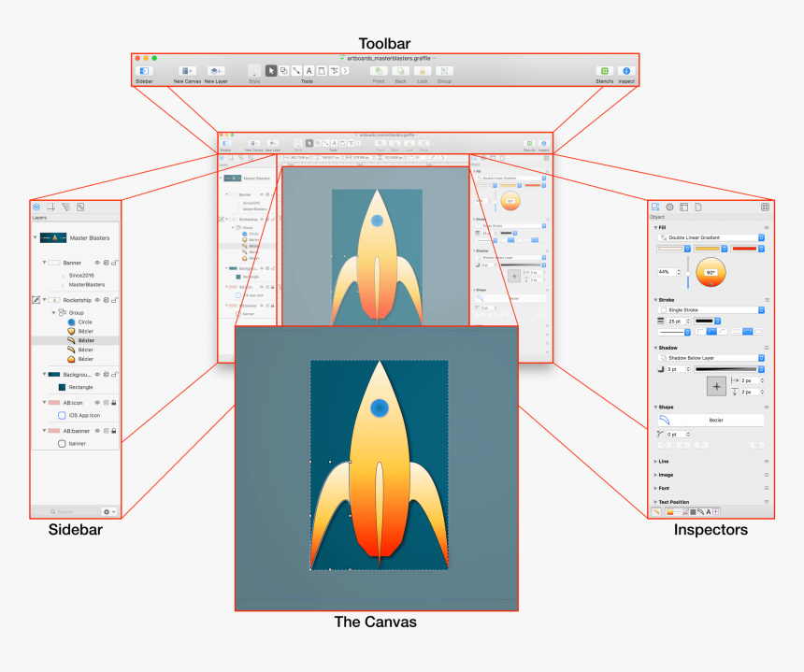Open the Double Linear Gradient fill dropdown
The image size is (804, 672).
(711, 237)
